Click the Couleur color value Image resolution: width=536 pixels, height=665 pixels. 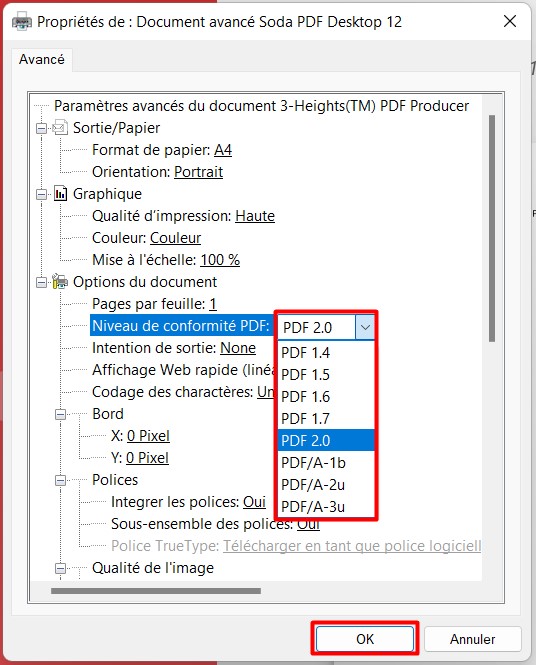(x=175, y=238)
